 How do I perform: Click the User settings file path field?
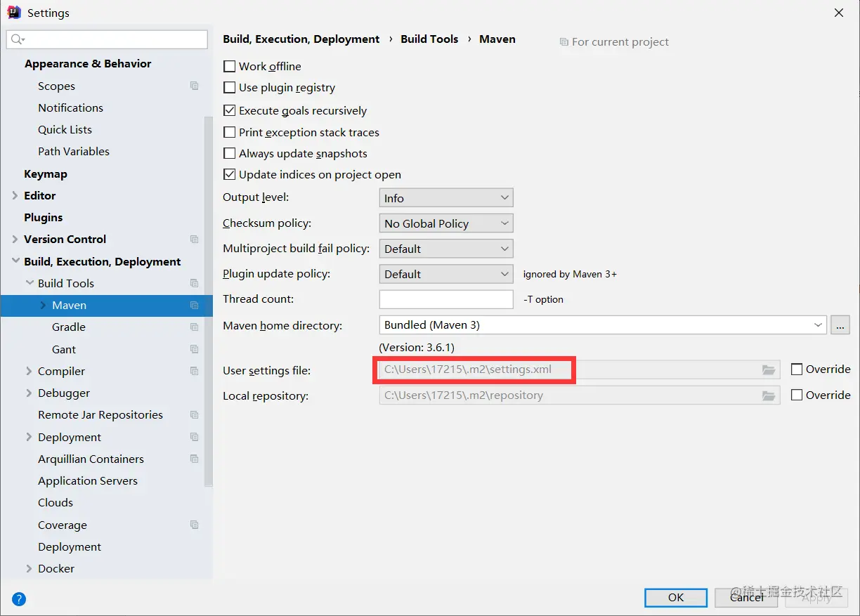[x=580, y=369]
